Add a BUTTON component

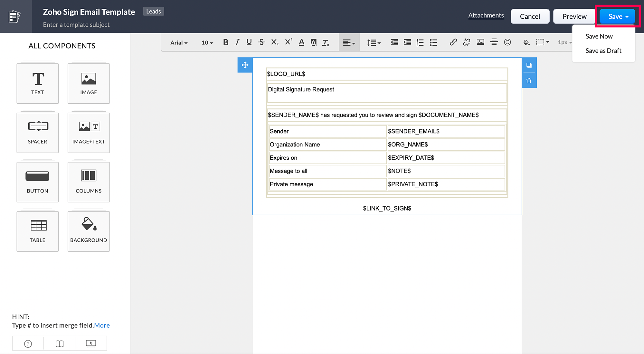(x=38, y=182)
